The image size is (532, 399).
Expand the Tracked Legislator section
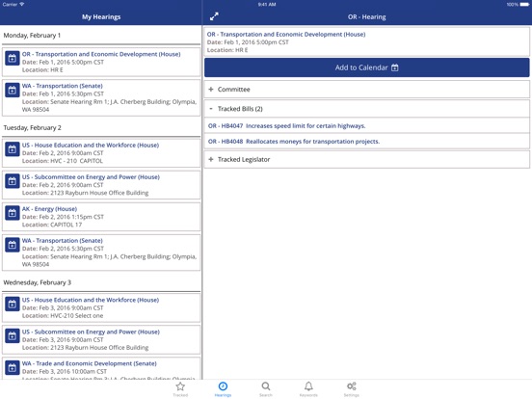point(367,159)
